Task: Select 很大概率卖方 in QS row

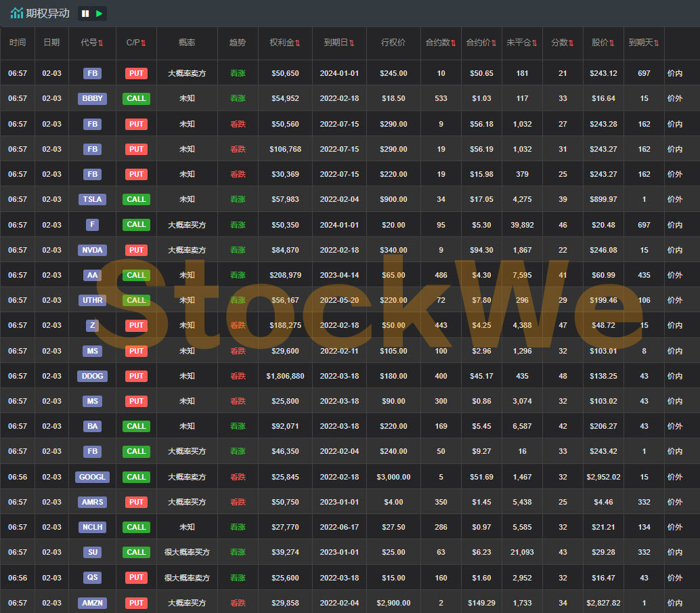Action: [187, 578]
